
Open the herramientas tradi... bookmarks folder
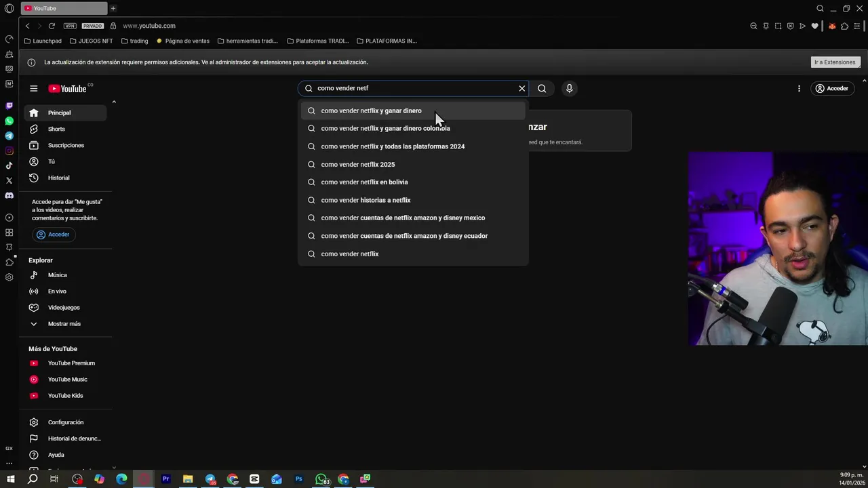(x=248, y=41)
